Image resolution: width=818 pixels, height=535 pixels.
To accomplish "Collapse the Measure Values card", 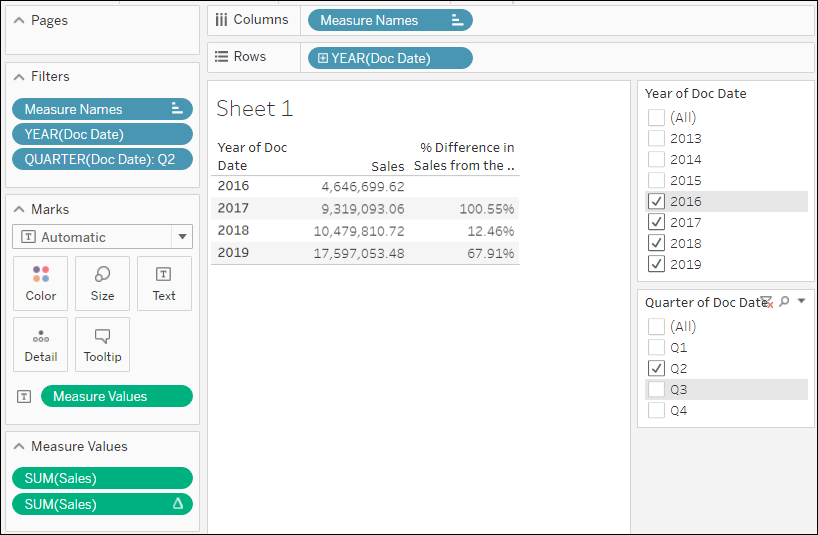I will (x=18, y=446).
